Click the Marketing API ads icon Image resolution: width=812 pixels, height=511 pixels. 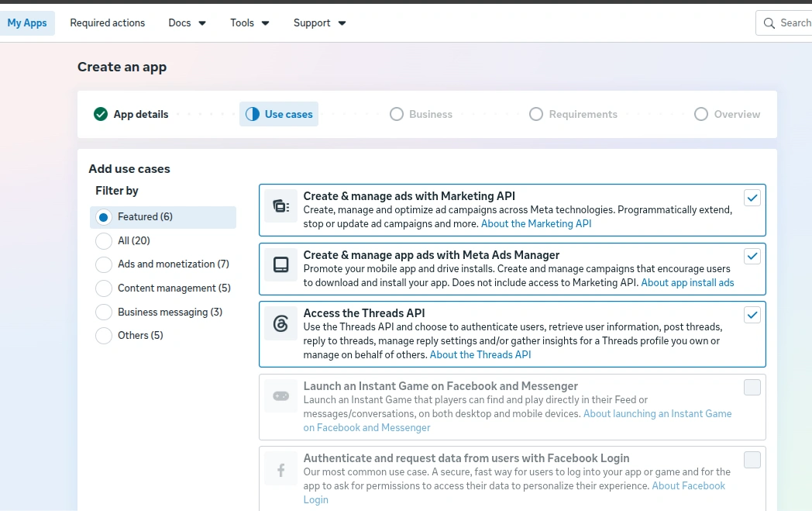tap(280, 206)
